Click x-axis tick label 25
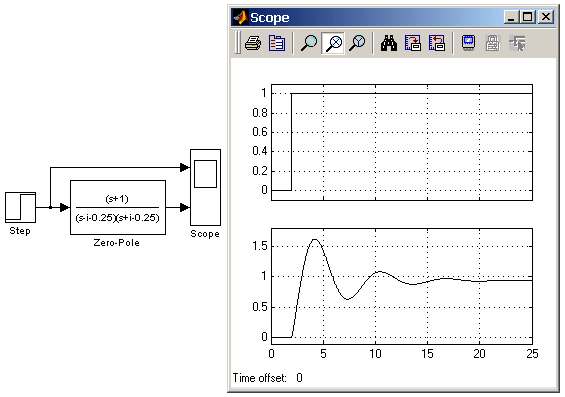This screenshot has height=397, width=565. click(x=532, y=354)
